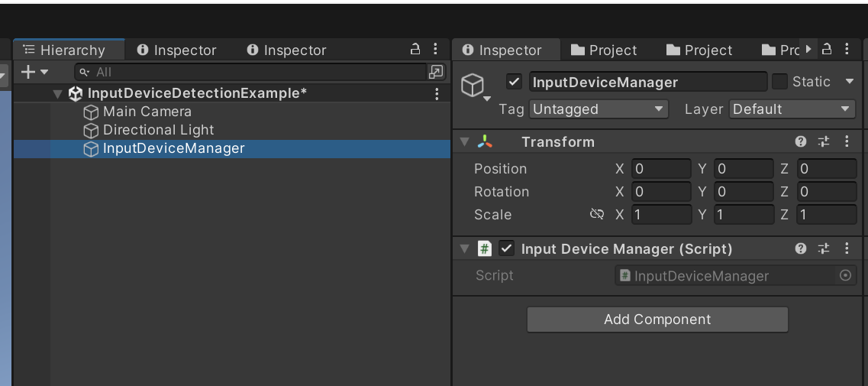Viewport: 868px width, 386px height.
Task: Open scene options menu for InputDeviceDetectionExample
Action: (x=437, y=93)
